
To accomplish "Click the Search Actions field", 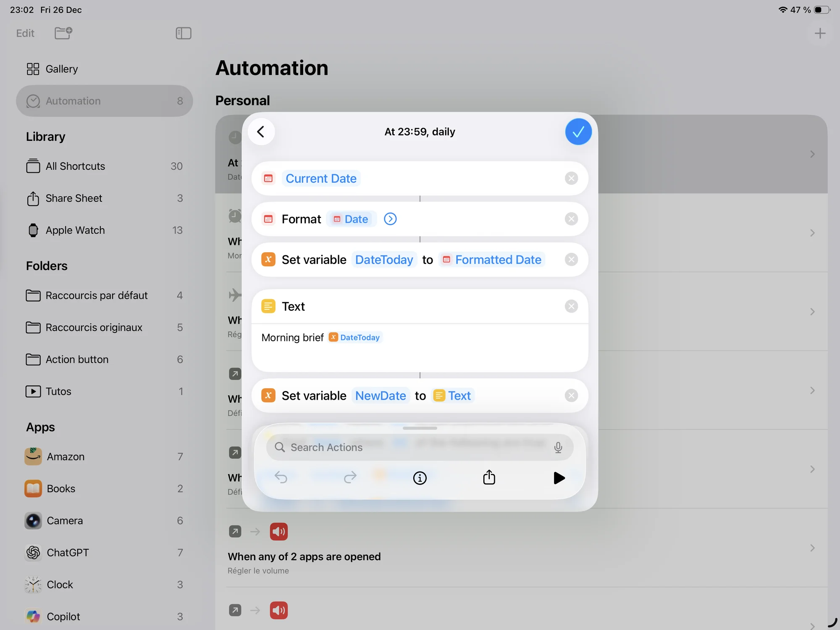I will coord(412,448).
